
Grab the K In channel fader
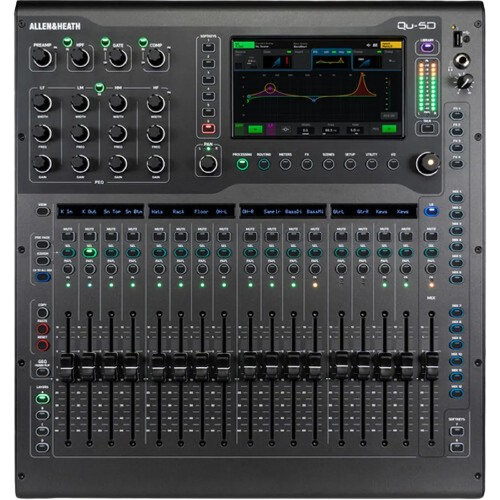tap(68, 366)
